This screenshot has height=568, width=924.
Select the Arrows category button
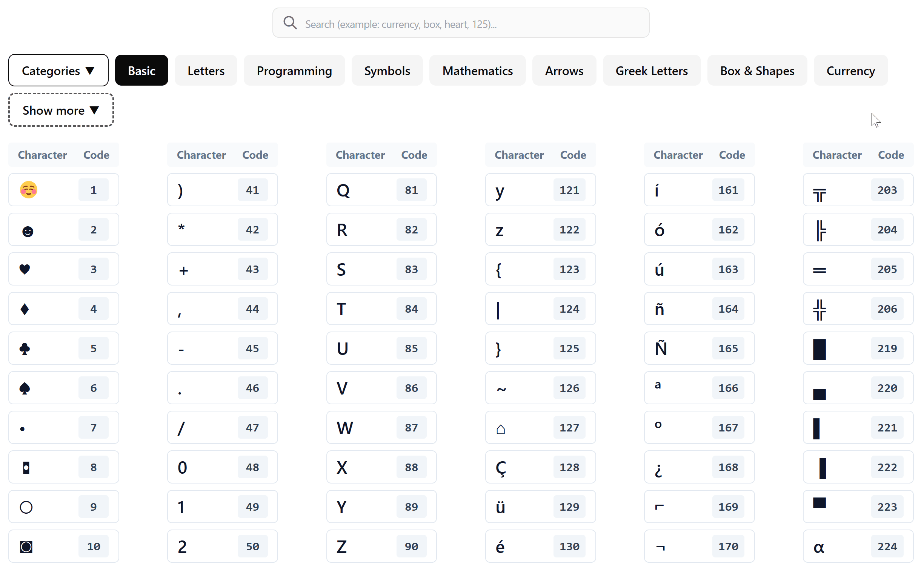(x=564, y=71)
